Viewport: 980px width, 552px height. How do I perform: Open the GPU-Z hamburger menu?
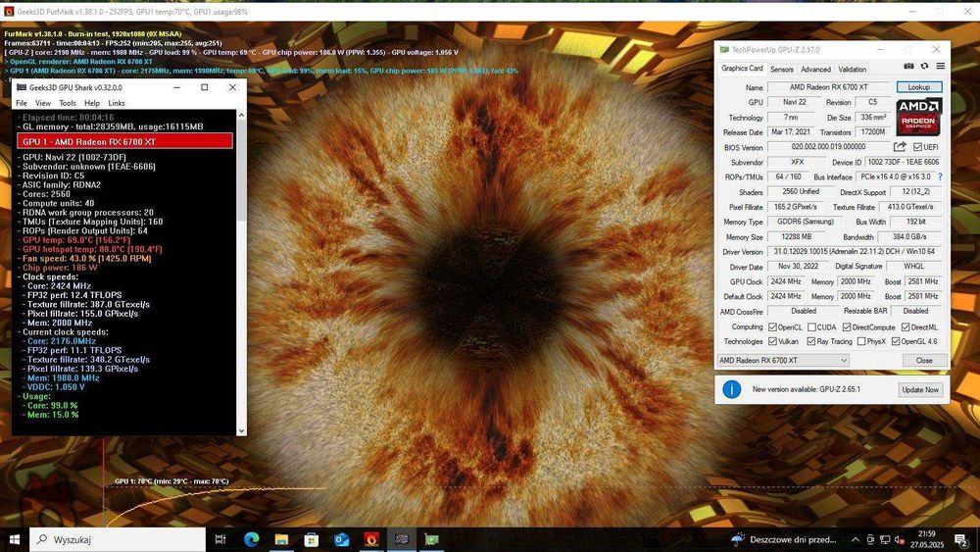940,67
